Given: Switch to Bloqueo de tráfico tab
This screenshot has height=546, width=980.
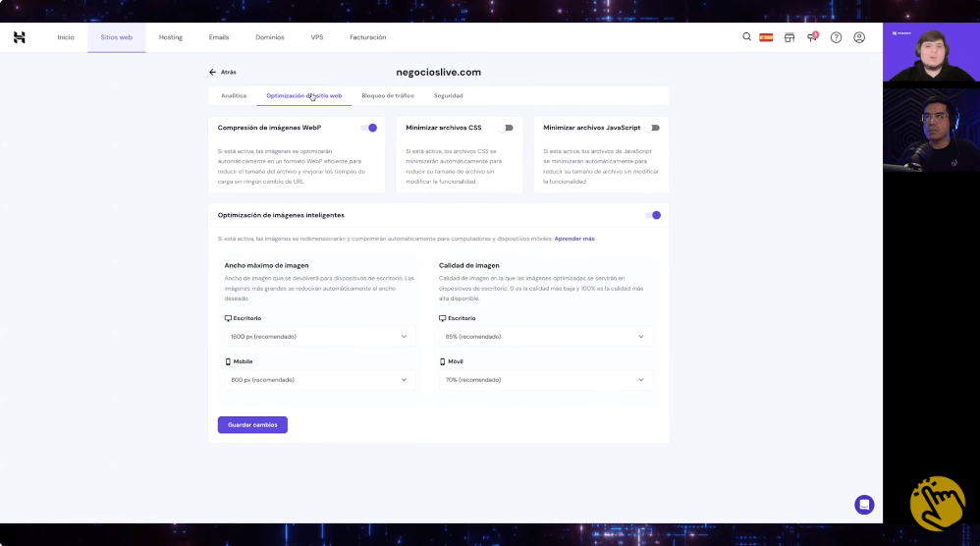Looking at the screenshot, I should tap(388, 95).
